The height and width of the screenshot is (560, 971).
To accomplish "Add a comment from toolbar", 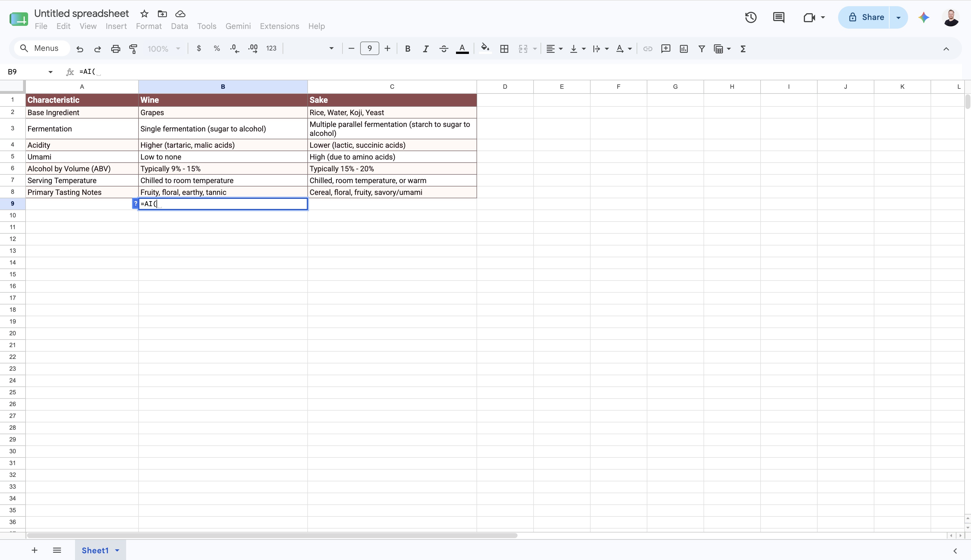I will coord(666,49).
